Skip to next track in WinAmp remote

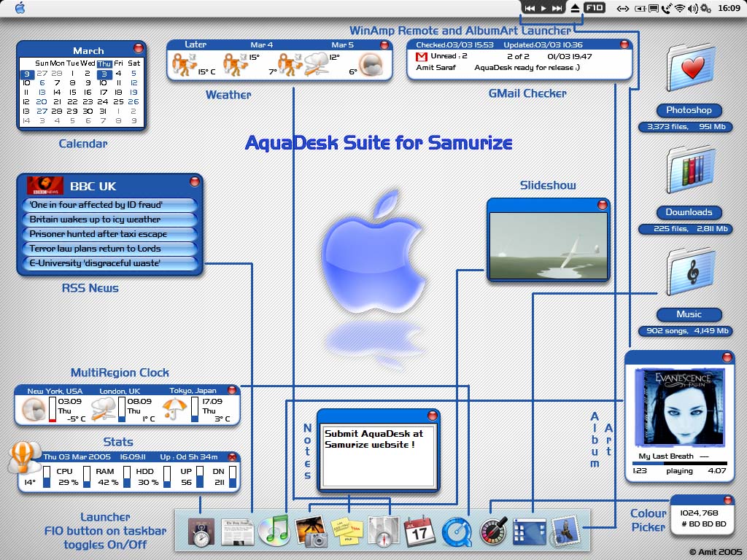557,8
